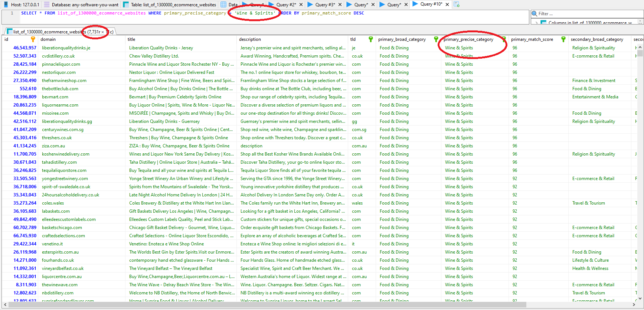Switch to the Host: 127.0.0.1 tab
This screenshot has width=644, height=310.
tap(22, 4)
